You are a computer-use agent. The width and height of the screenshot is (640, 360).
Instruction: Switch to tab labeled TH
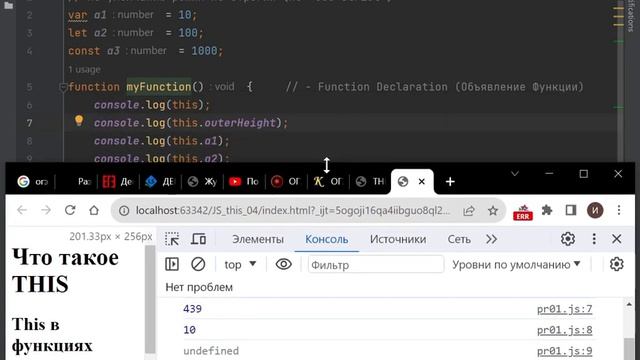pos(370,182)
